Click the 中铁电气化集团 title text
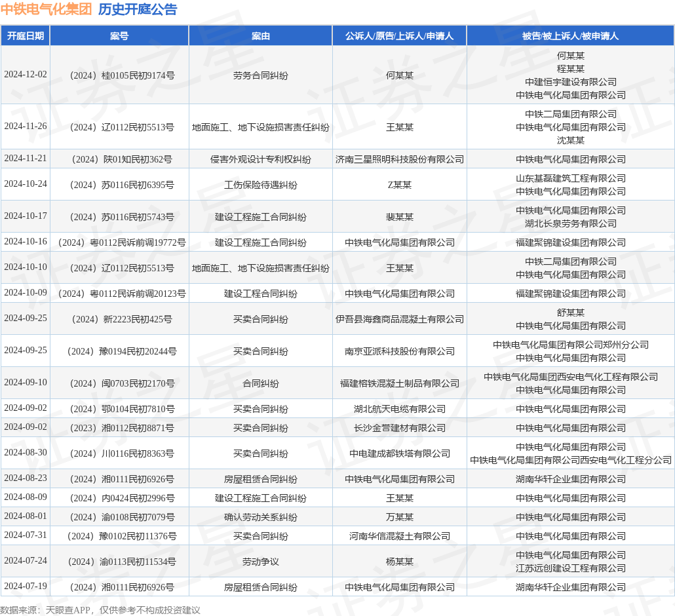The width and height of the screenshot is (675, 616). pyautogui.click(x=46, y=9)
